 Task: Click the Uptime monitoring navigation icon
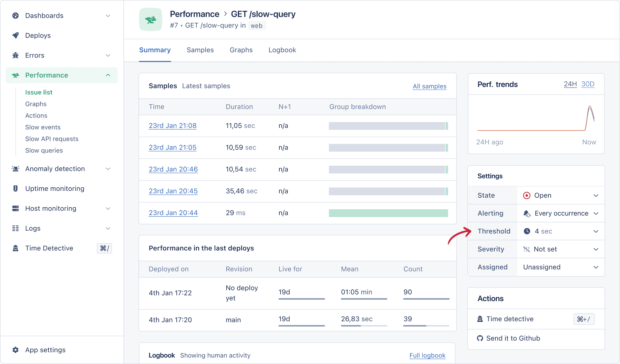tap(15, 189)
